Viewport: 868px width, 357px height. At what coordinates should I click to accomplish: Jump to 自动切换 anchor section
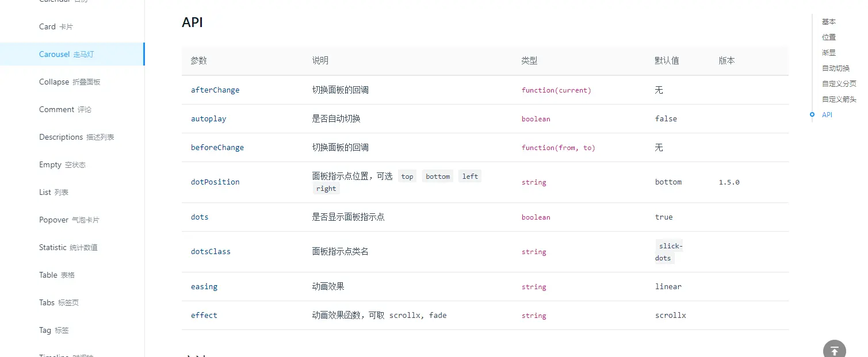coord(836,68)
